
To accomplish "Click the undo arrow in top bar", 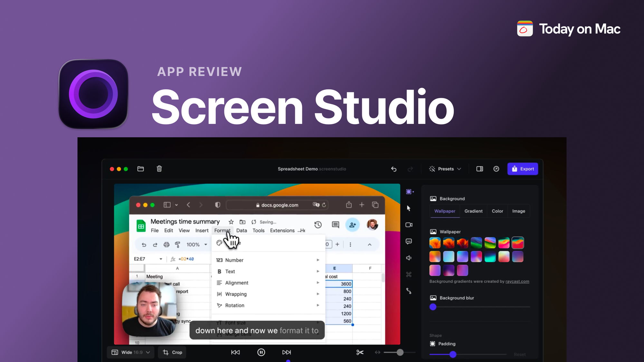I will pyautogui.click(x=393, y=169).
